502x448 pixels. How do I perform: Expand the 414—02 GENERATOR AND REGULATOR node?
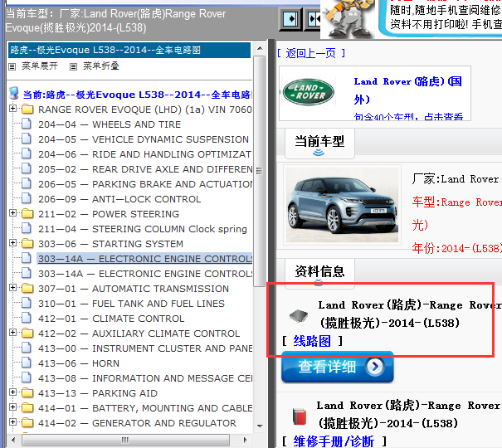pos(12,422)
